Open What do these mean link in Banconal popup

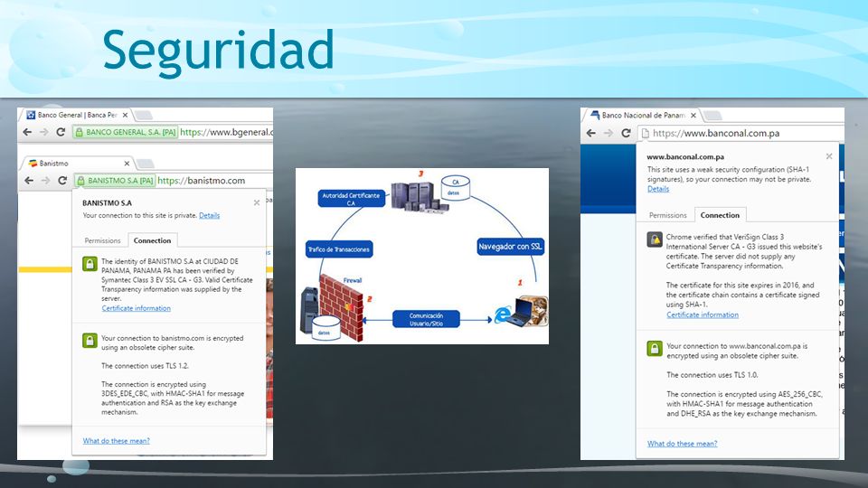tap(682, 444)
